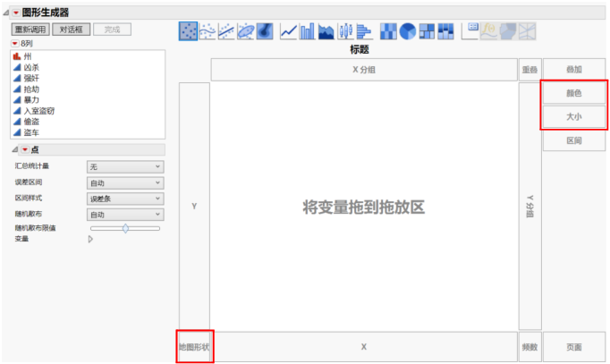Select the Box Plot element icon
This screenshot has width=610, height=364.
tap(345, 31)
